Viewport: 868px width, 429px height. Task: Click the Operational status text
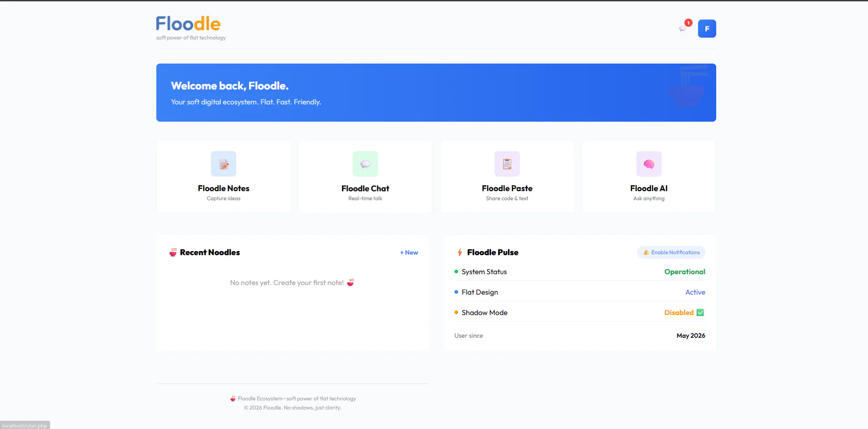click(x=685, y=272)
